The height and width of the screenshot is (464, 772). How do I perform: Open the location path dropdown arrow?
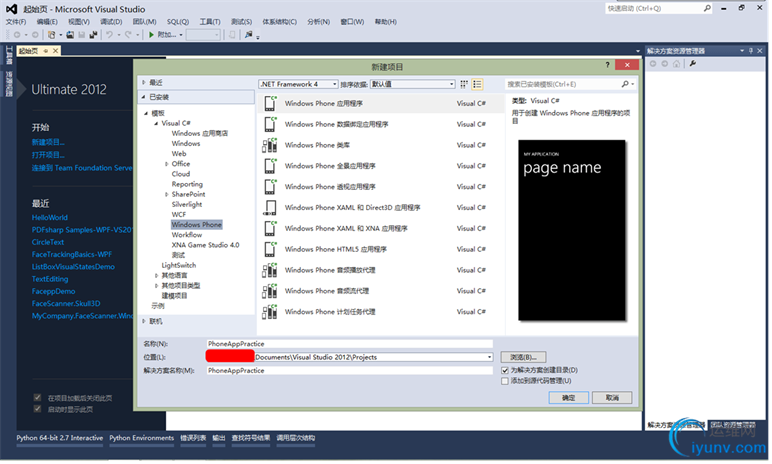coord(490,358)
